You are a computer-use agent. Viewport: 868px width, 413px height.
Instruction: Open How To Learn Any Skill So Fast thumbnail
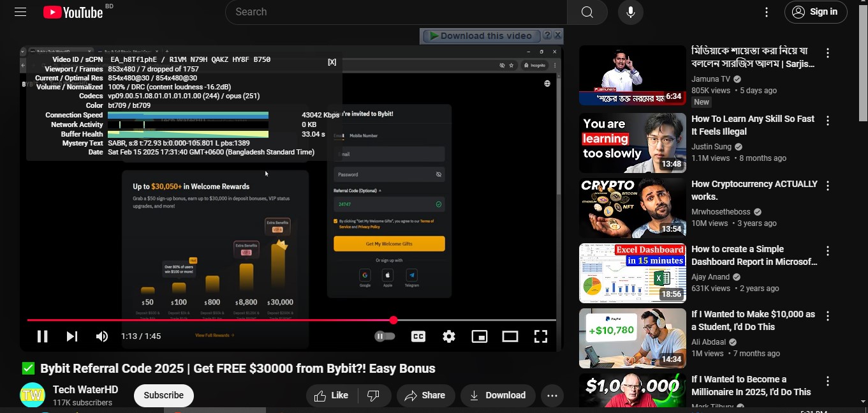(x=633, y=143)
